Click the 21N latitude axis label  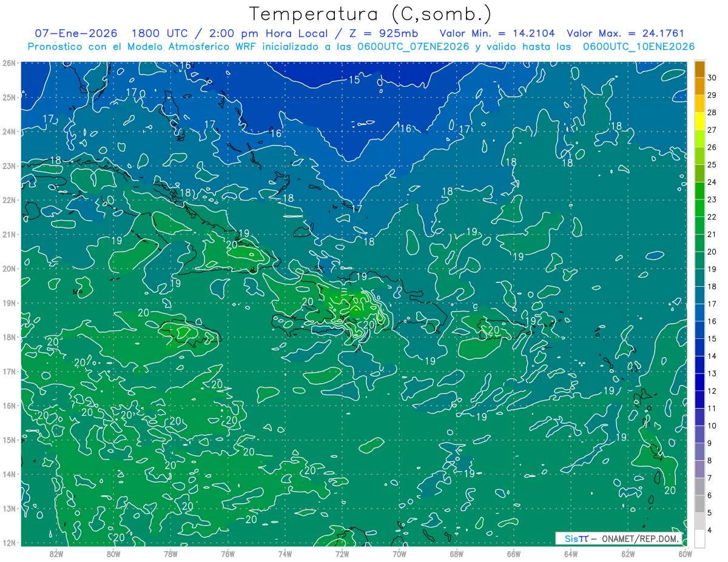[x=8, y=234]
